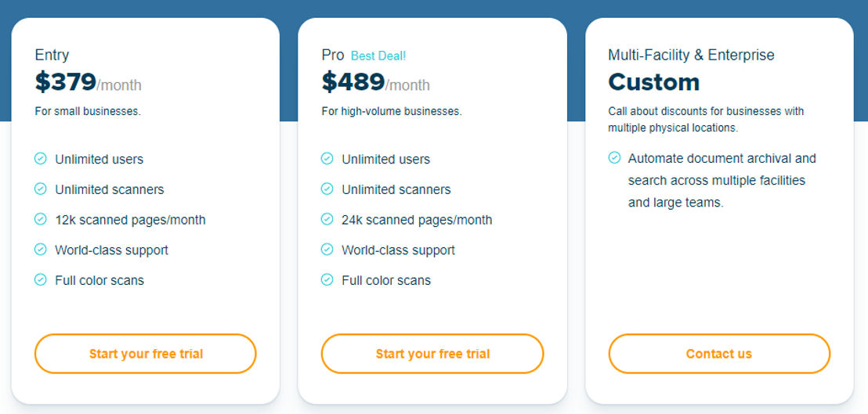This screenshot has height=414, width=868.
Task: Click checkmark beside Automate document archival text
Action: [614, 157]
